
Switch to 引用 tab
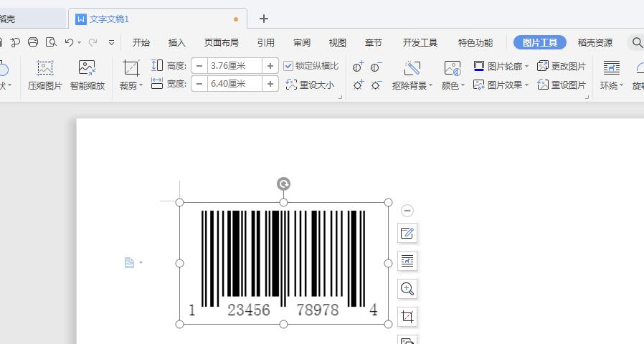266,42
